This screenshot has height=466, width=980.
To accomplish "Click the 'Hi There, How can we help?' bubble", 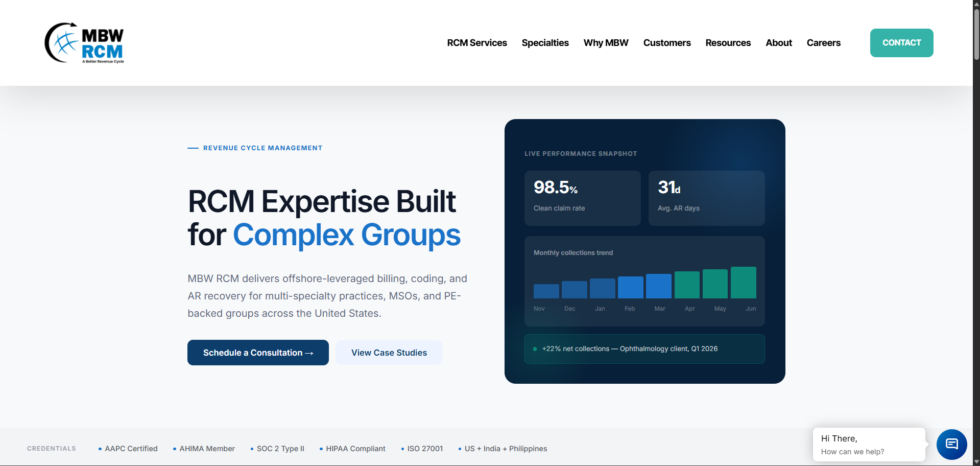I will (869, 445).
